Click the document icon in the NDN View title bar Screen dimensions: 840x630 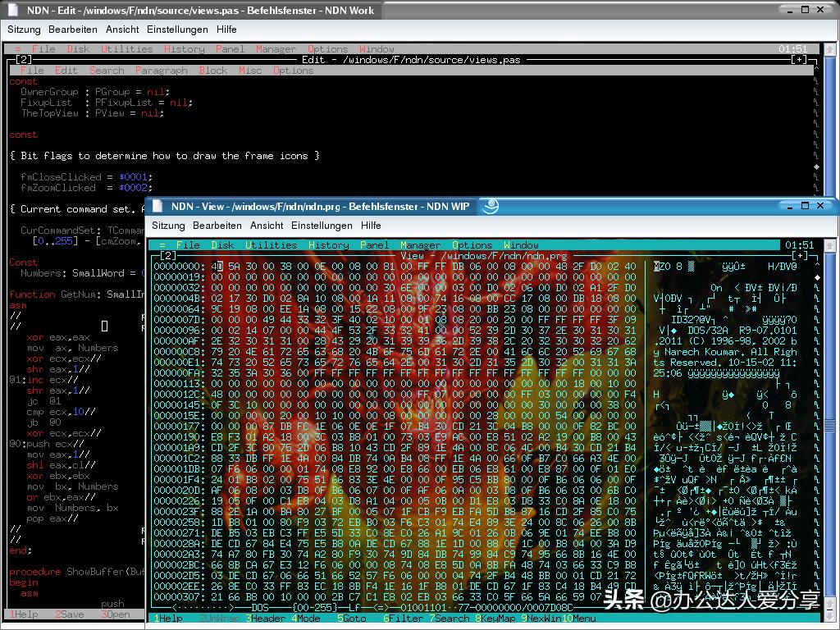[x=156, y=207]
